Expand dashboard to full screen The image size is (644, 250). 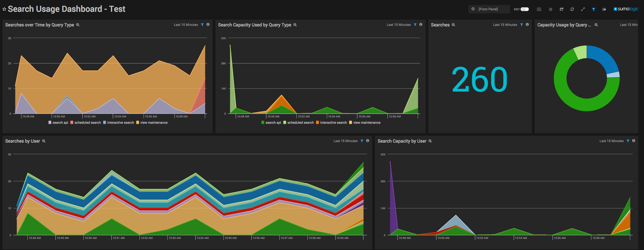[x=583, y=9]
